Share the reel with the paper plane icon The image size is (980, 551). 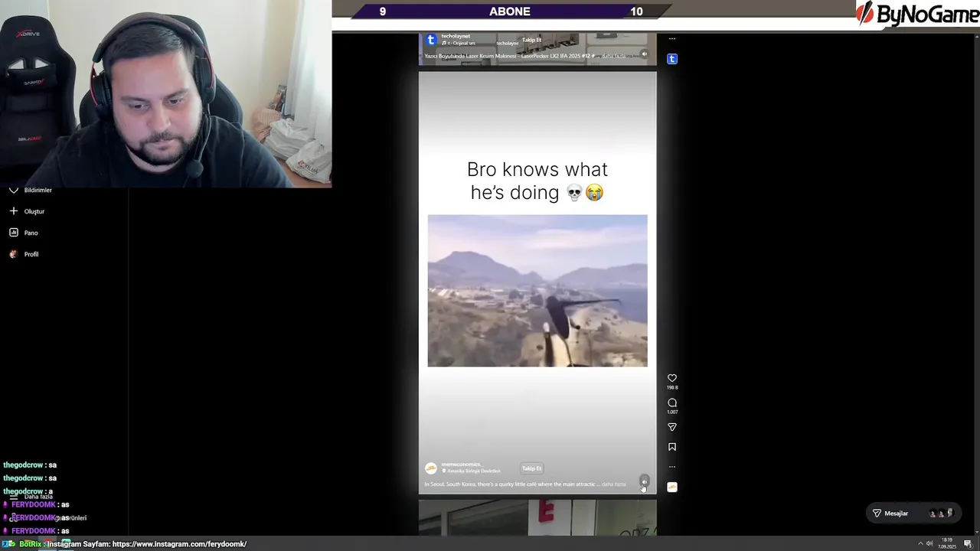click(x=672, y=427)
